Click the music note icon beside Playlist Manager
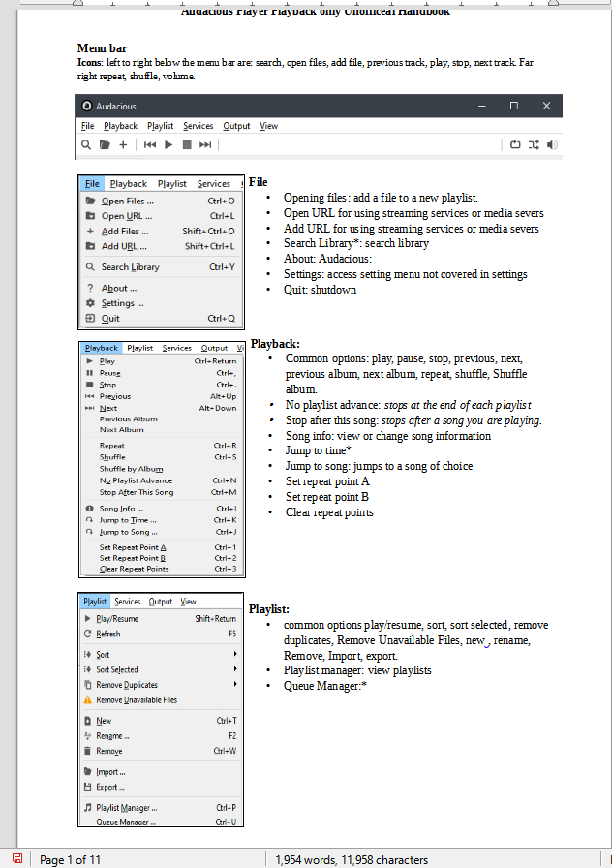612x868 pixels. click(x=87, y=808)
